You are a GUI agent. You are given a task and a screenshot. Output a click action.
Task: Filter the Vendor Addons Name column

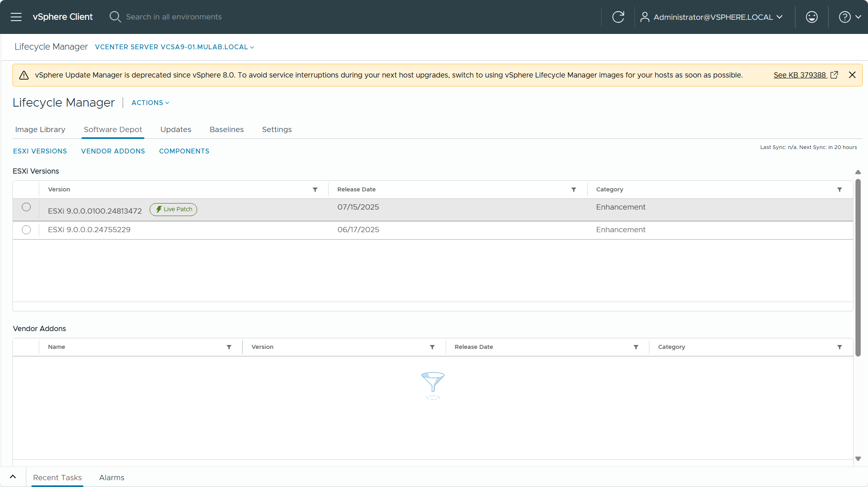click(x=229, y=347)
